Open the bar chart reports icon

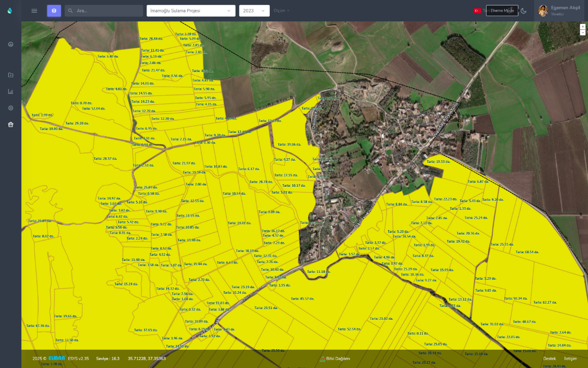point(11,91)
